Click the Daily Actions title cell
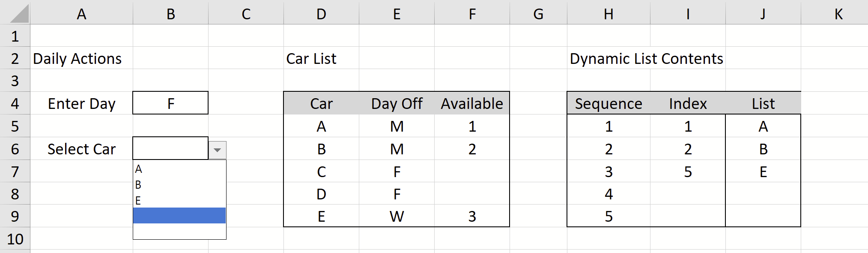868x253 pixels. click(76, 59)
